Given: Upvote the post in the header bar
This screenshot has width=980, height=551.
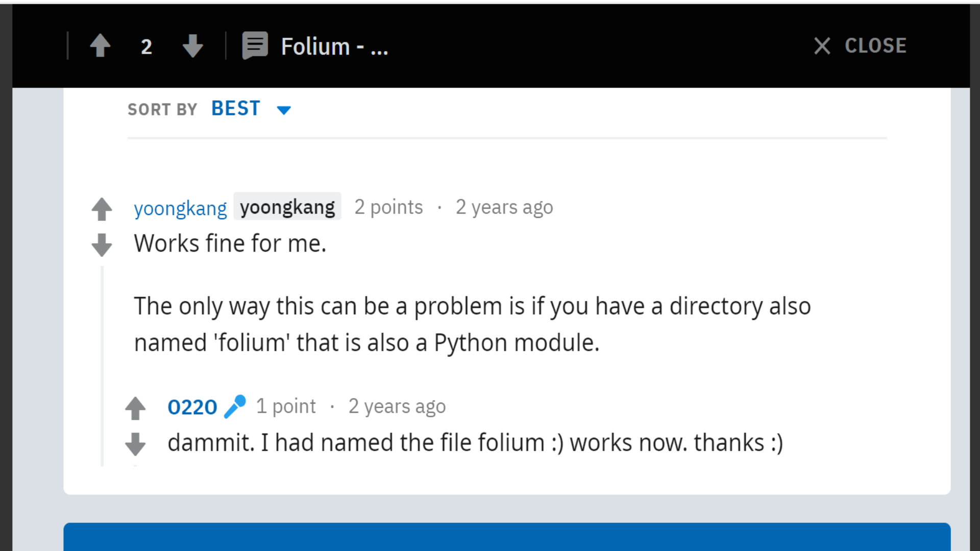Looking at the screenshot, I should click(100, 46).
